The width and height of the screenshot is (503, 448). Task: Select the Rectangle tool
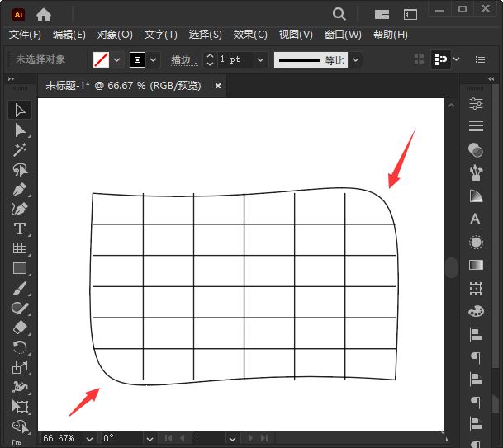click(20, 268)
